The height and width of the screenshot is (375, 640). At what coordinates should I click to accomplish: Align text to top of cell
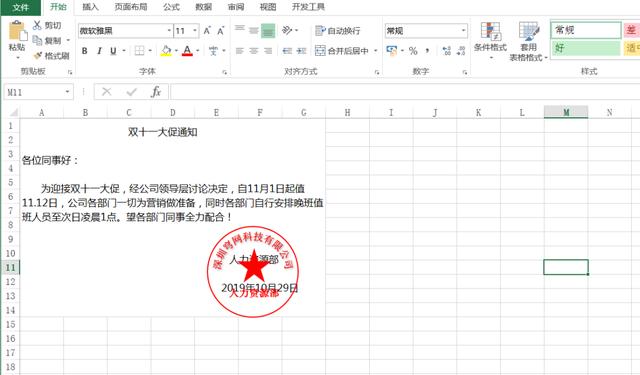point(240,30)
